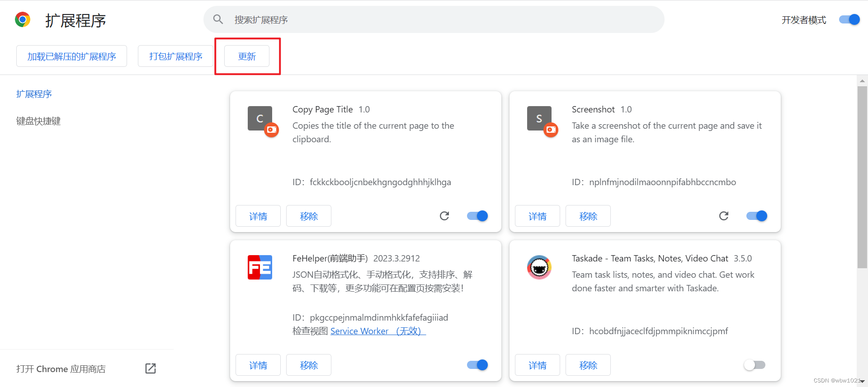
Task: Click the Screenshot extension icon
Action: click(539, 118)
